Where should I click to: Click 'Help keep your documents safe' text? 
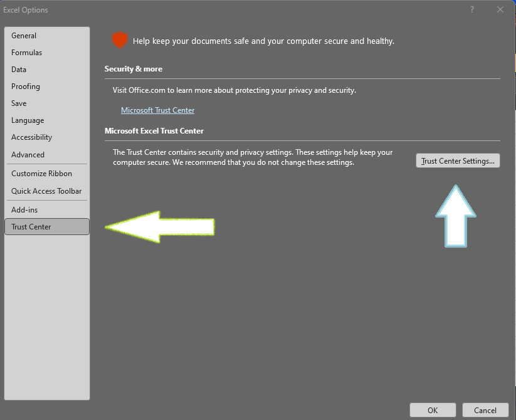pos(263,41)
